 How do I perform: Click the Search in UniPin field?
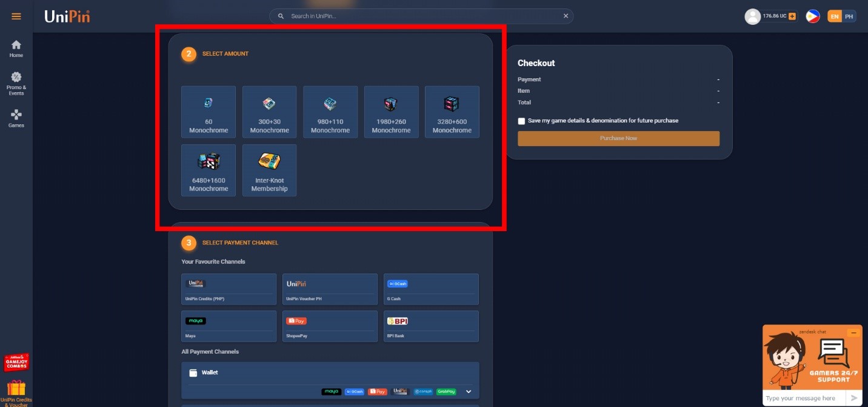421,16
